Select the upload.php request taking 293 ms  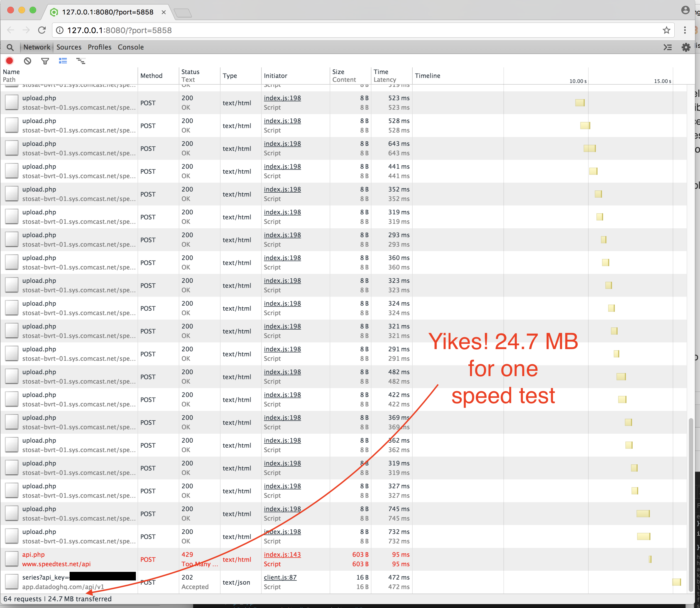pos(344,240)
